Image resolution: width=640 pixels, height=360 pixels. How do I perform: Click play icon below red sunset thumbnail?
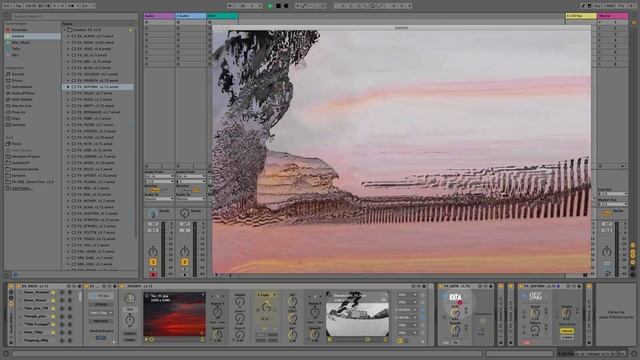(x=146, y=339)
